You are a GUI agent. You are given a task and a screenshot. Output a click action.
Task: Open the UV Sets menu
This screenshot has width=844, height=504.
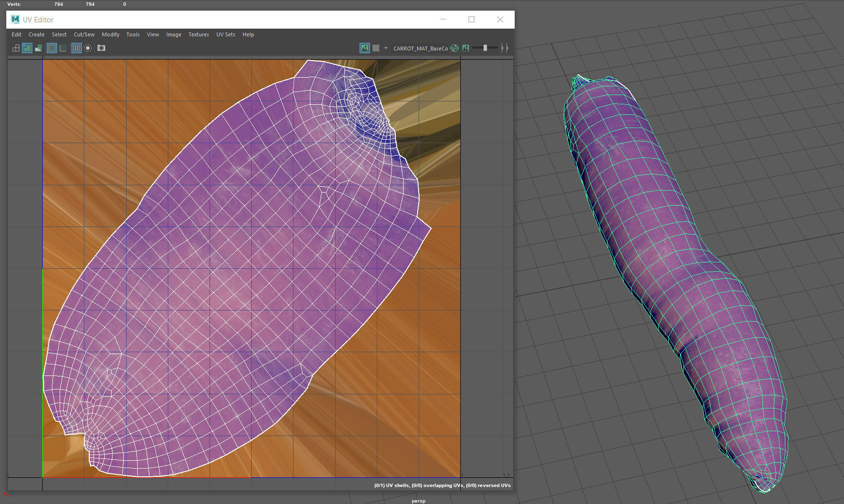tap(226, 34)
